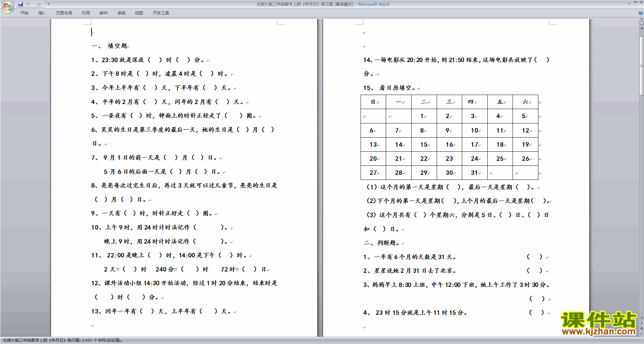Switch to the 引用 tab
644x344 pixels.
click(x=86, y=13)
